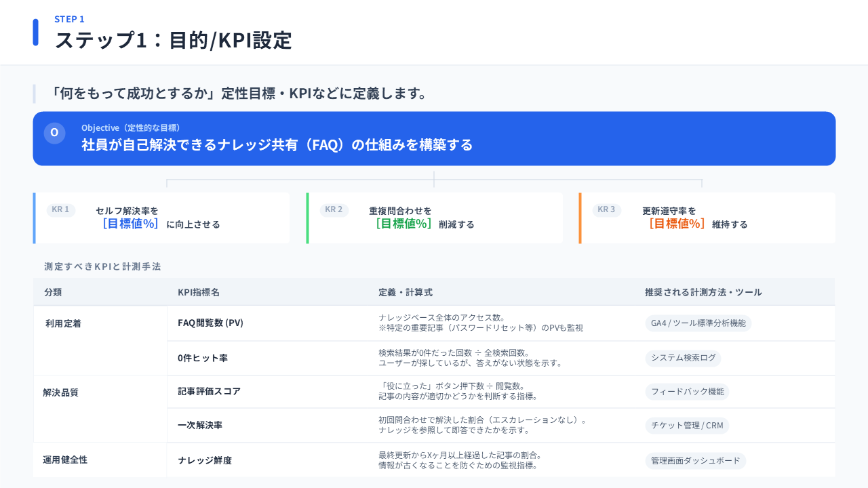
Task: Click the システム検索ログ tag
Action: [x=683, y=358]
